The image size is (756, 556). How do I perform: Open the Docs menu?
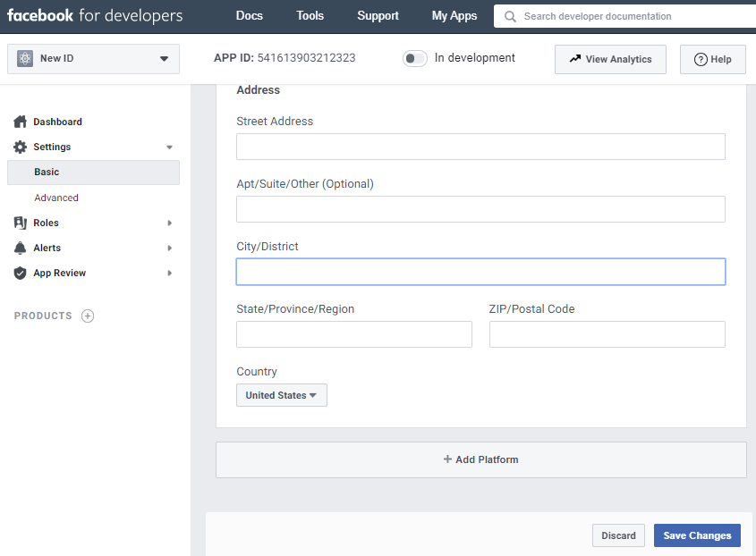click(x=250, y=16)
